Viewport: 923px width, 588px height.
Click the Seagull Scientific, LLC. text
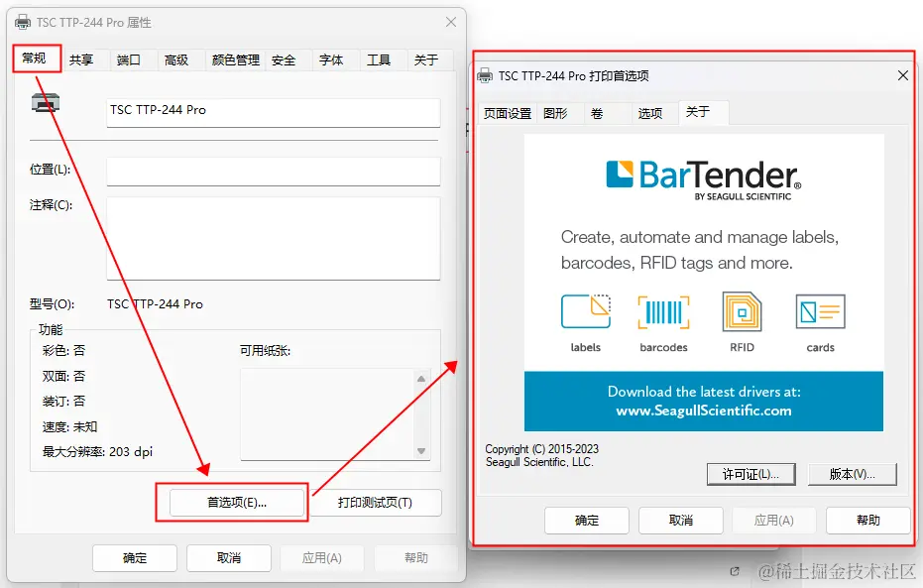pyautogui.click(x=539, y=462)
